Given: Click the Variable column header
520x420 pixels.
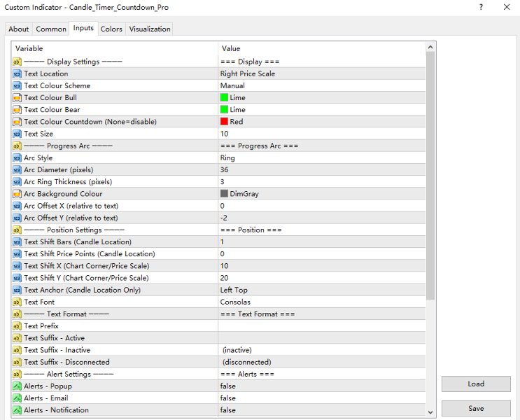Looking at the screenshot, I should (115, 48).
